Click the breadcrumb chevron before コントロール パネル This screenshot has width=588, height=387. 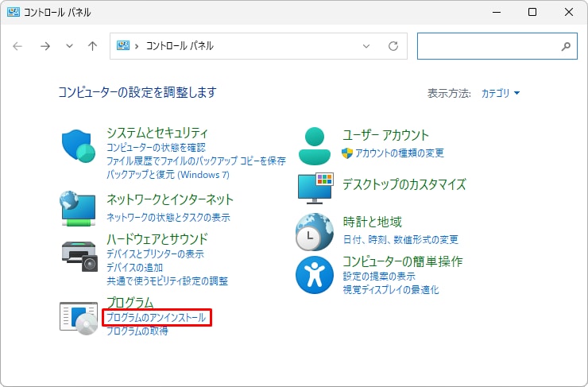(137, 46)
